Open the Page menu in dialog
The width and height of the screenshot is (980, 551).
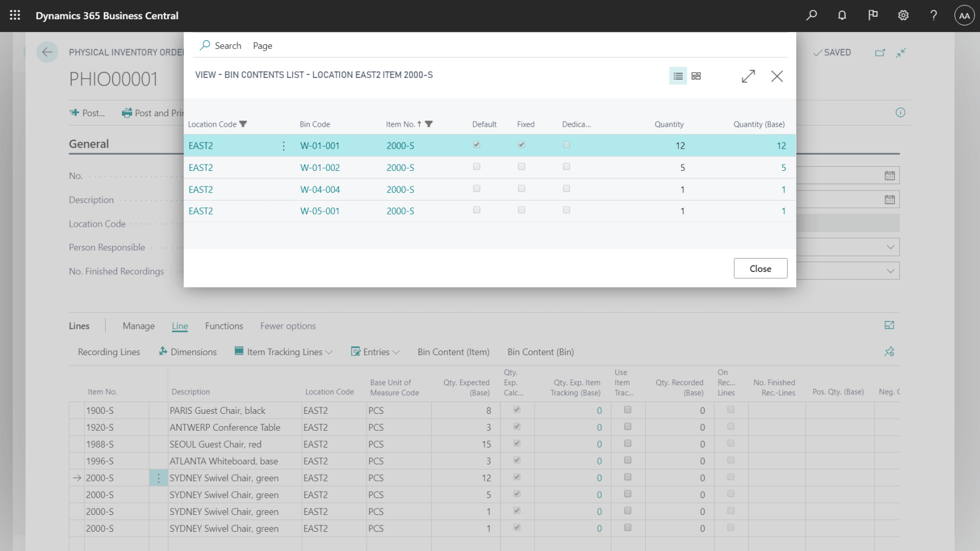click(263, 46)
